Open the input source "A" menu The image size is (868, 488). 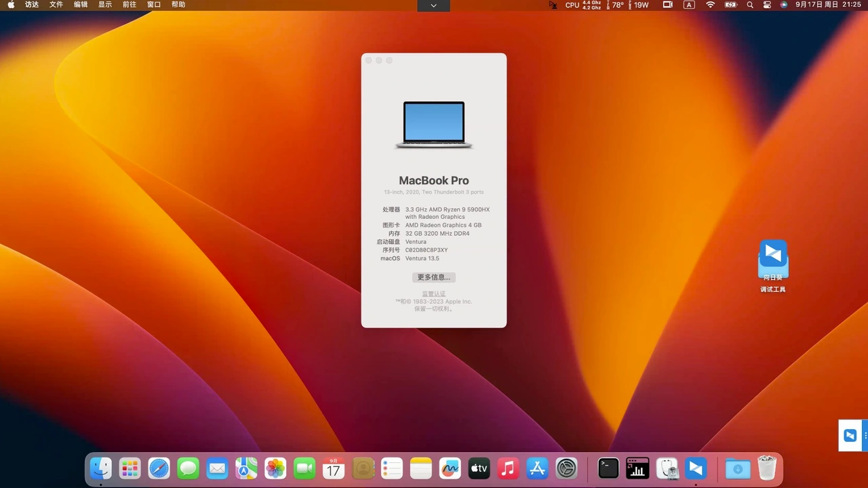(689, 5)
